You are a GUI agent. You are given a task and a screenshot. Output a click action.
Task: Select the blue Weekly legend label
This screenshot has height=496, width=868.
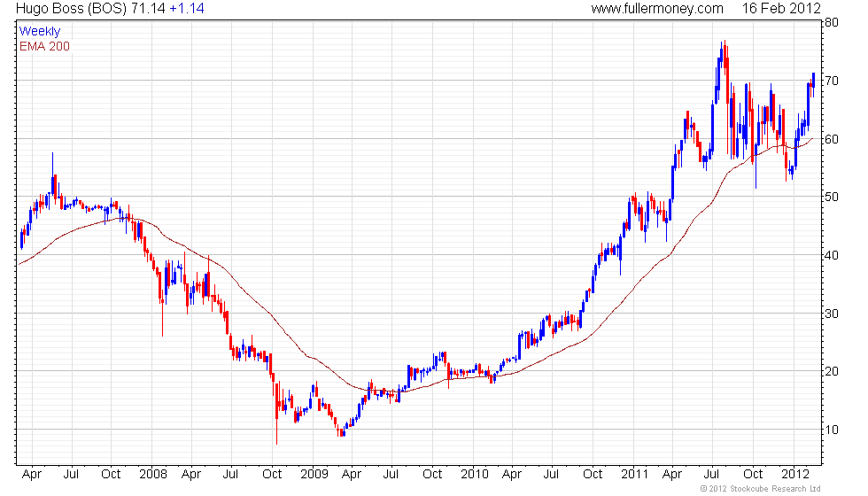tap(39, 31)
